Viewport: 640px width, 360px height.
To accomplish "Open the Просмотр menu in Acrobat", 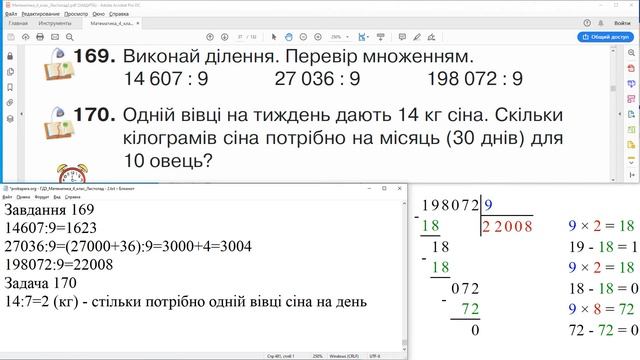I will (76, 14).
